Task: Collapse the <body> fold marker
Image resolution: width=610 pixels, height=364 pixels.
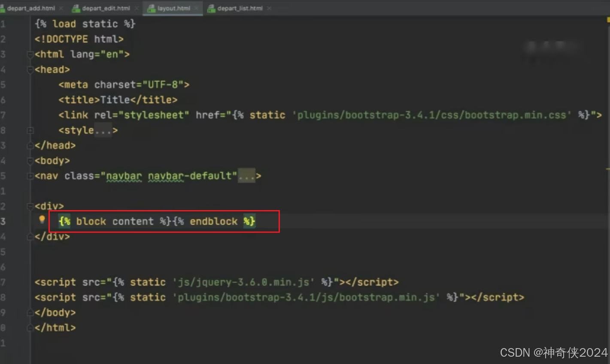Action: click(30, 161)
